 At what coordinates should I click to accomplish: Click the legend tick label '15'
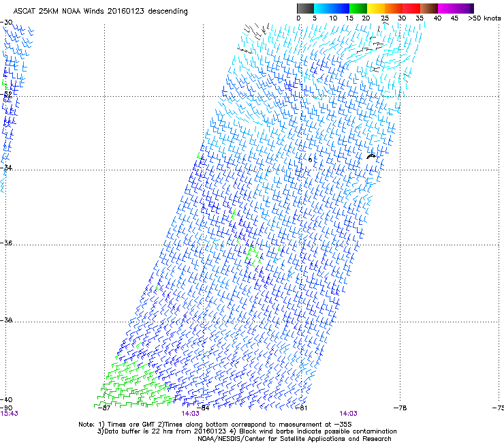(x=349, y=18)
